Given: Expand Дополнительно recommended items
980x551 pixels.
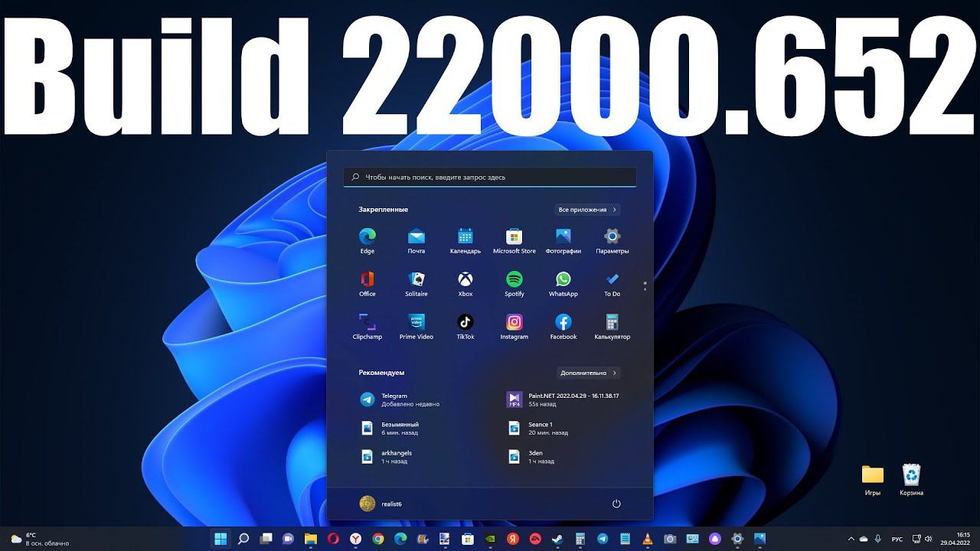Looking at the screenshot, I should 589,373.
